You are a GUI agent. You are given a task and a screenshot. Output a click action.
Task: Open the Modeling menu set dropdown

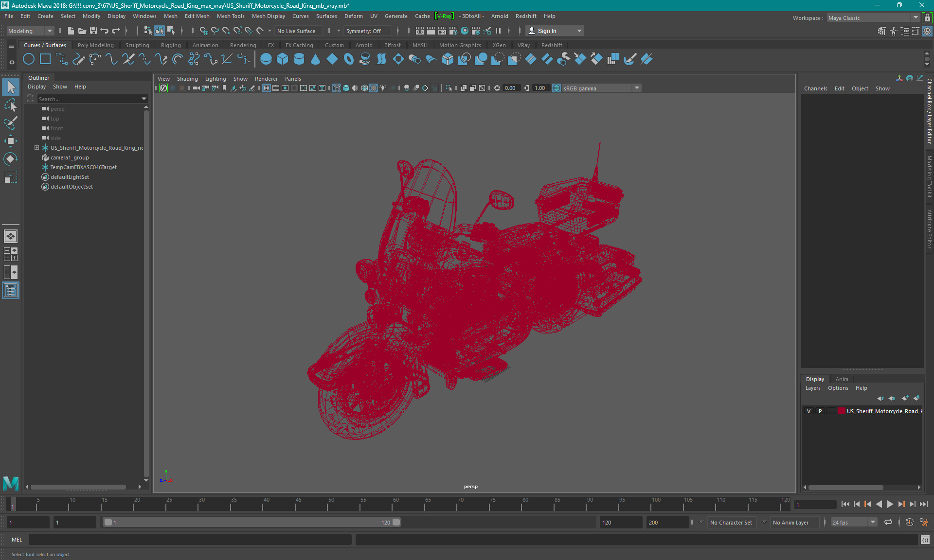click(x=30, y=31)
